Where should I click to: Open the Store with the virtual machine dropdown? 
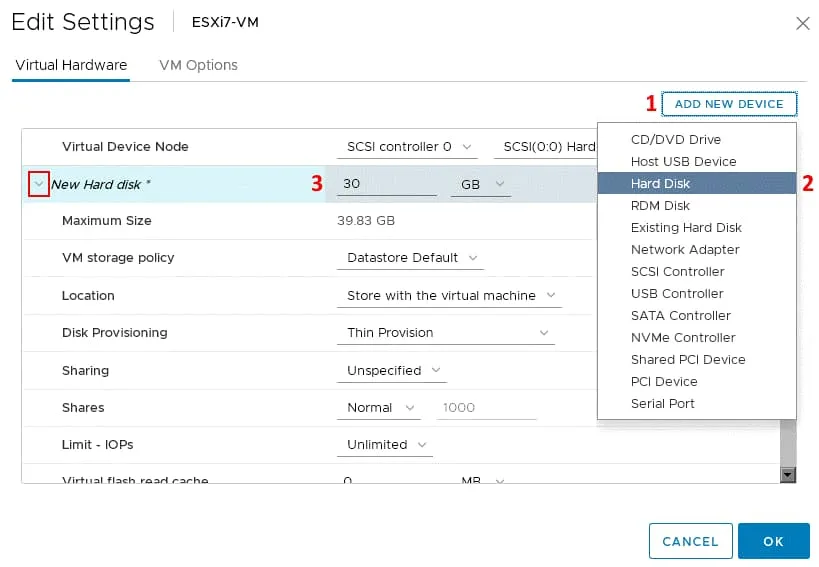(448, 296)
